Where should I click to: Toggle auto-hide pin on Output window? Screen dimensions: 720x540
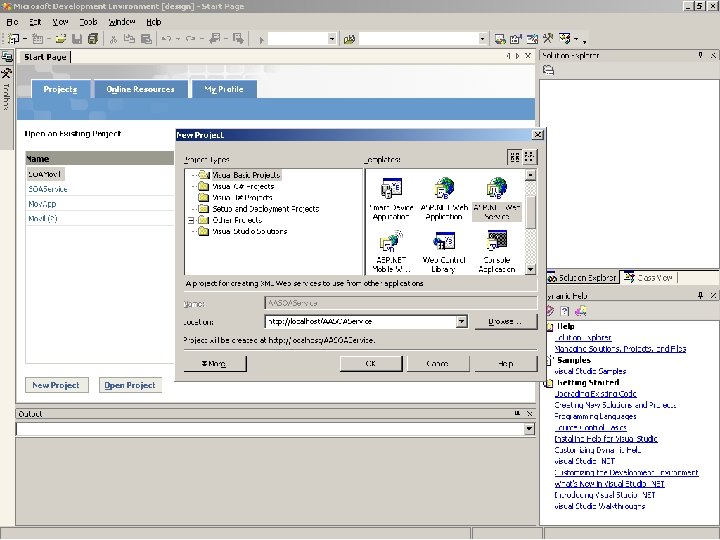point(517,413)
